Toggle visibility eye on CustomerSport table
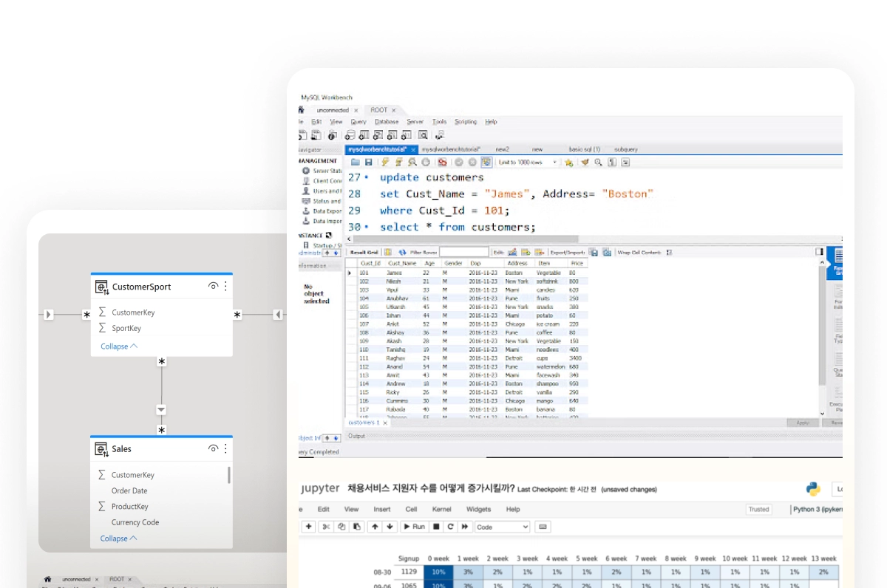The width and height of the screenshot is (887, 588). point(213,286)
